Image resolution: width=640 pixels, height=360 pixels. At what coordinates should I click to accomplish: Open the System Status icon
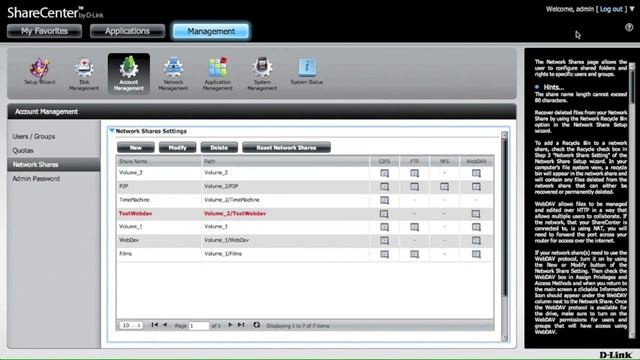(x=307, y=71)
